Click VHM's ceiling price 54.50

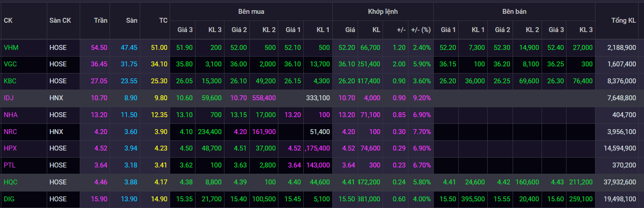99,47
